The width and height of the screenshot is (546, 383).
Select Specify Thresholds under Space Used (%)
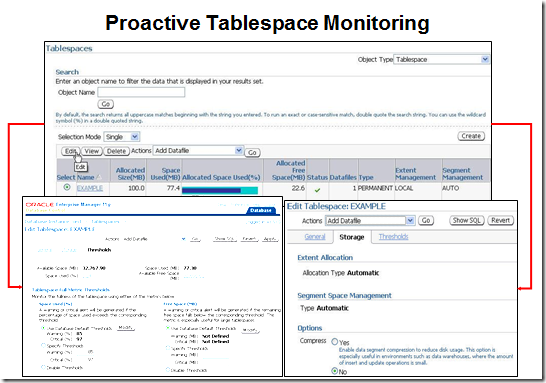point(43,345)
